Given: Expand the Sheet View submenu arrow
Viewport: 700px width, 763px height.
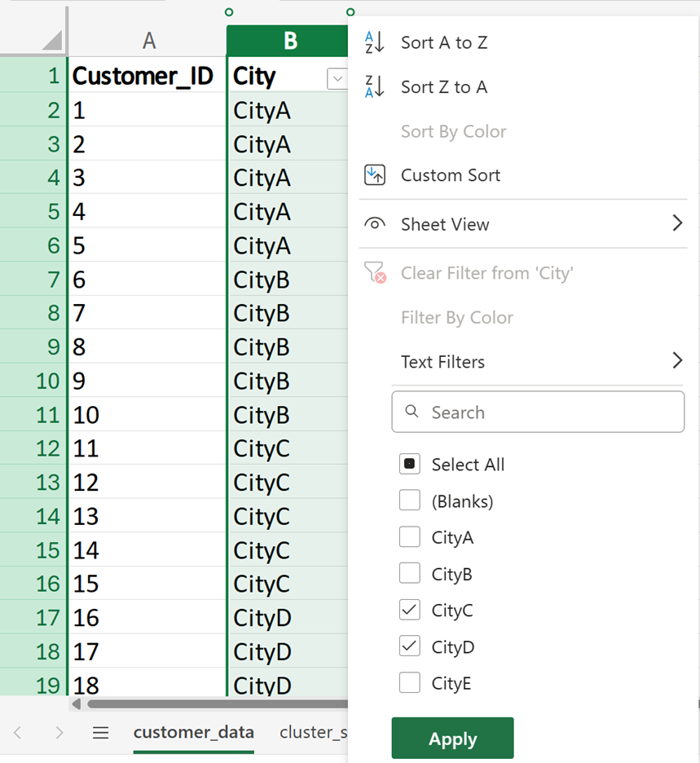Looking at the screenshot, I should tap(676, 223).
